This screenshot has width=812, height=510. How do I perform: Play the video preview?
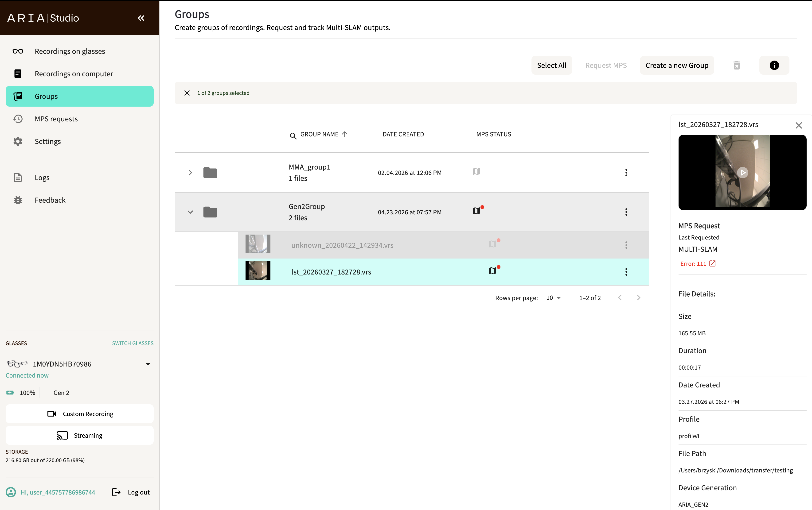[742, 173]
